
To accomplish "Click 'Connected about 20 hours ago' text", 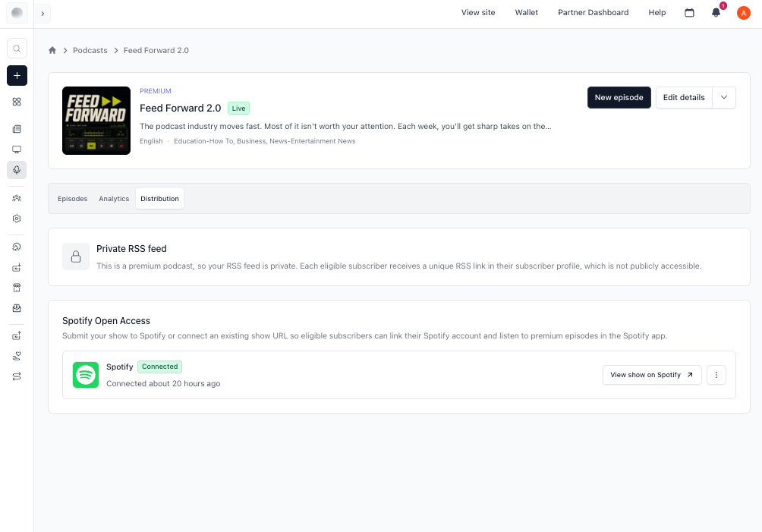I will point(163,384).
